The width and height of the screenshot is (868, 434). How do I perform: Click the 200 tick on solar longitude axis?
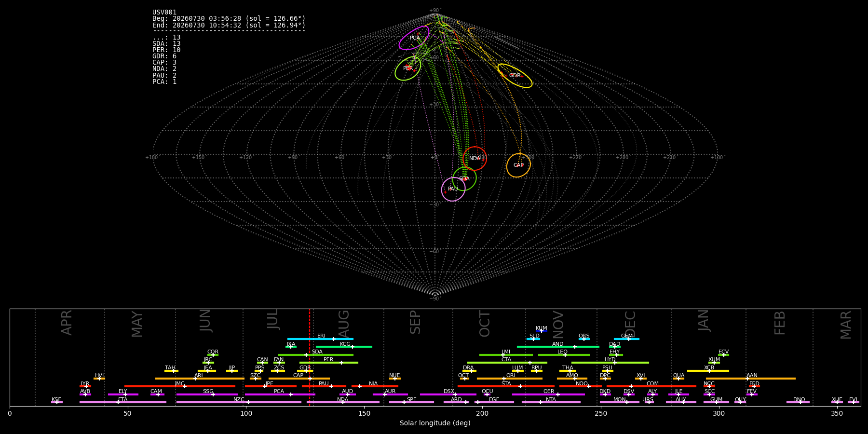482,413
